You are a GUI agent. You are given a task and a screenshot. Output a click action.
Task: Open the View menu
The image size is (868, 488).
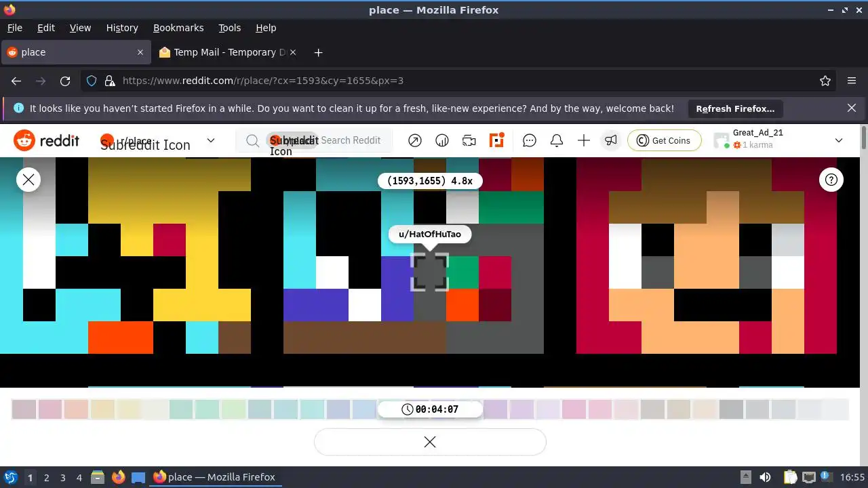pyautogui.click(x=80, y=28)
